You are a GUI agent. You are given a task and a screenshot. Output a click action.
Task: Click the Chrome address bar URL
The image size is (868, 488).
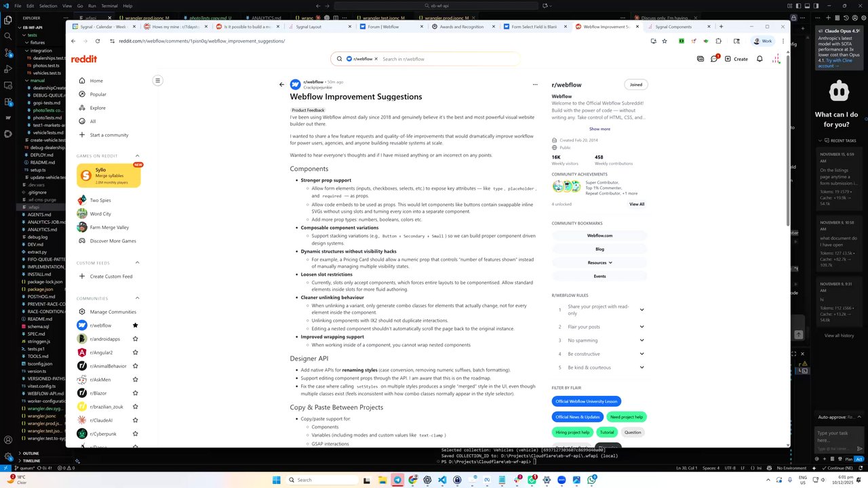click(x=201, y=41)
